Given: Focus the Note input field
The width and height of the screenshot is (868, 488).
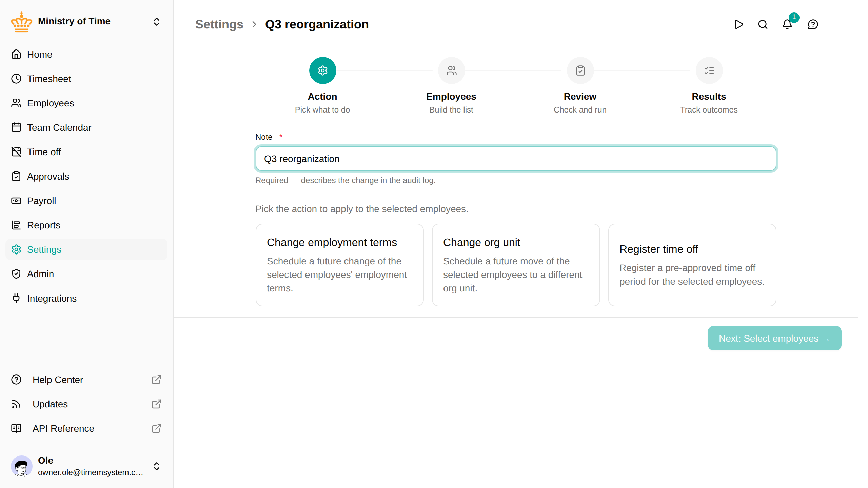Looking at the screenshot, I should [x=516, y=159].
